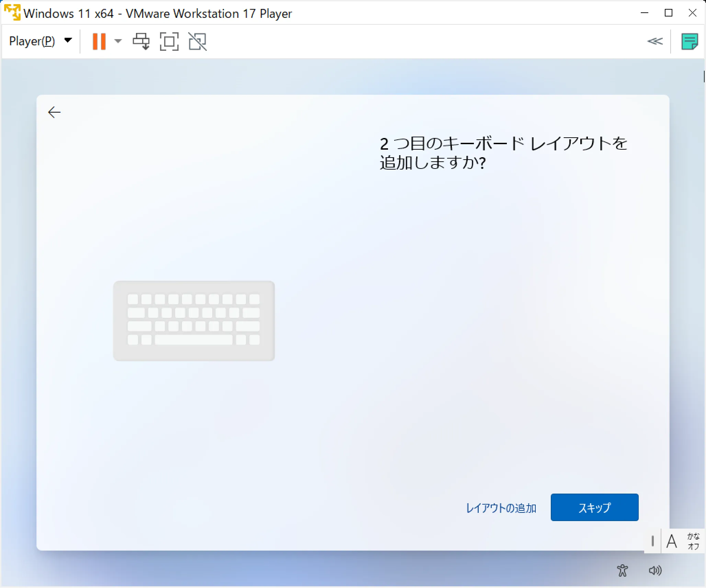This screenshot has width=706, height=588.
Task: Go back with the arrow button
Action: coord(54,112)
